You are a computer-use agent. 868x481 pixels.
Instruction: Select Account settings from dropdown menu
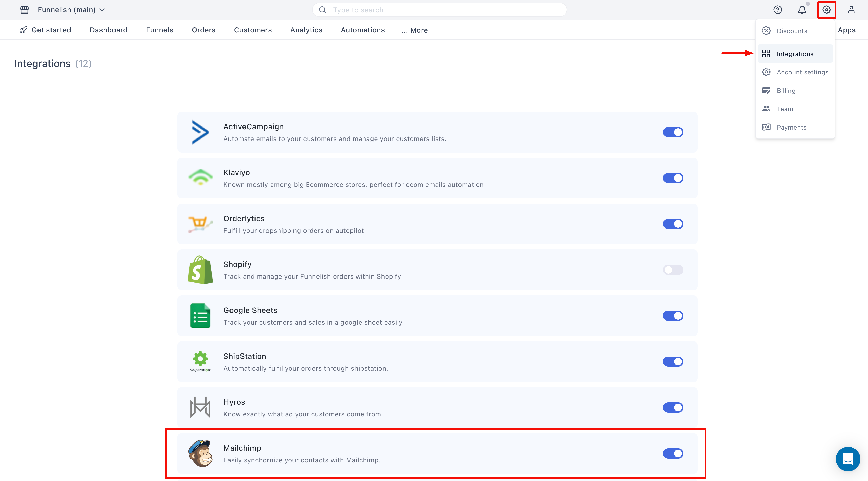point(802,72)
